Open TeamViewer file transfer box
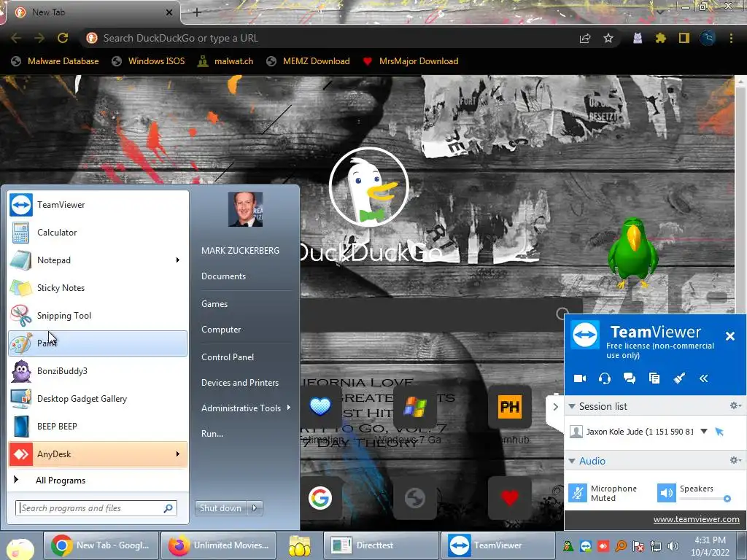747x560 pixels. pos(654,378)
